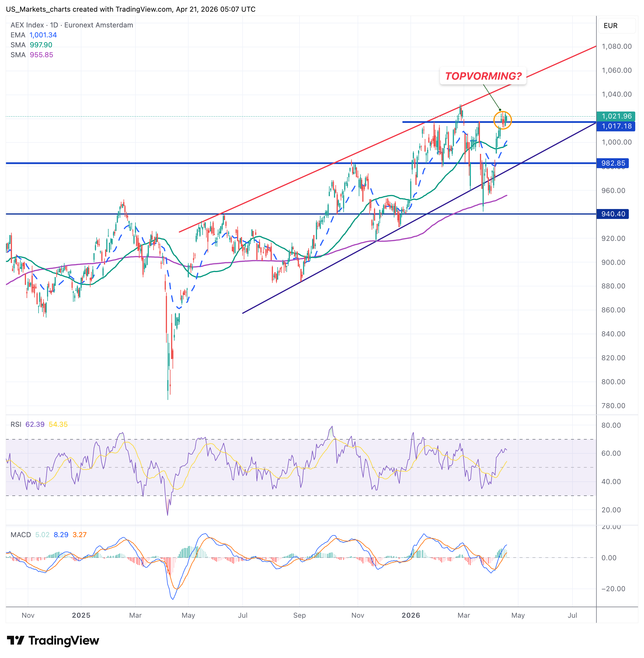
Task: Select the SMA 997.90 indicator legend
Action: [31, 45]
